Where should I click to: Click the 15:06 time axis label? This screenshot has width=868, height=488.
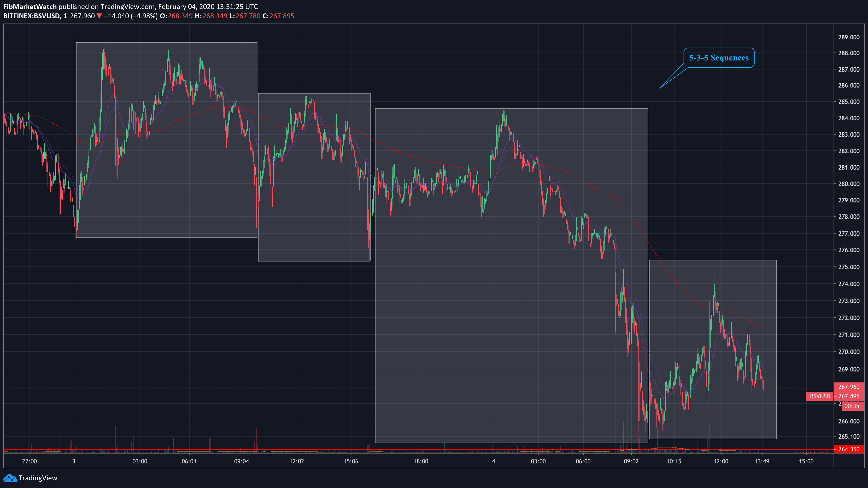click(350, 461)
